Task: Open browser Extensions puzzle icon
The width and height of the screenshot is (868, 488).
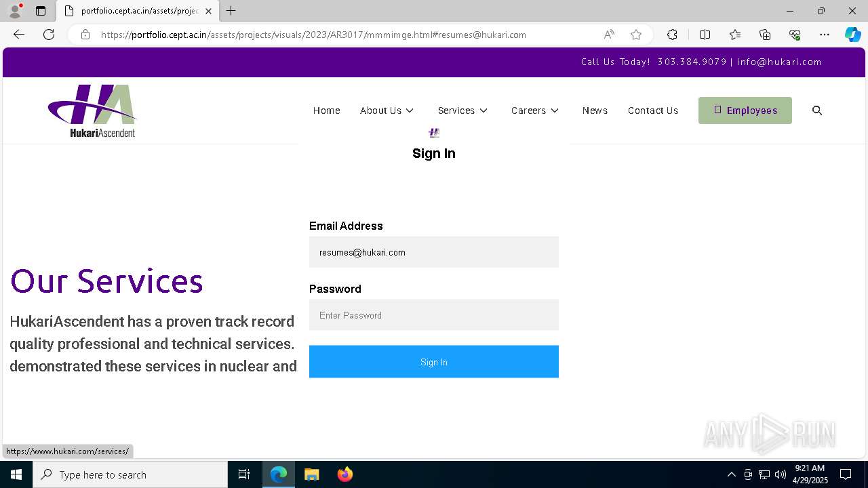Action: [x=672, y=35]
